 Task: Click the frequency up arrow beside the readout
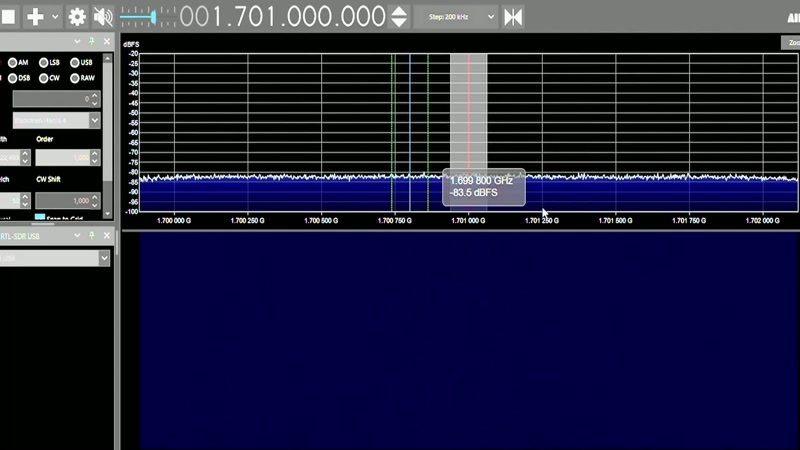point(399,11)
